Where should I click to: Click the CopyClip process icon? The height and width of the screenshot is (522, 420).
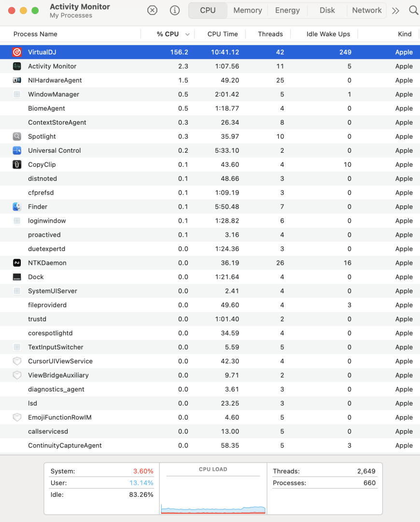pos(17,165)
